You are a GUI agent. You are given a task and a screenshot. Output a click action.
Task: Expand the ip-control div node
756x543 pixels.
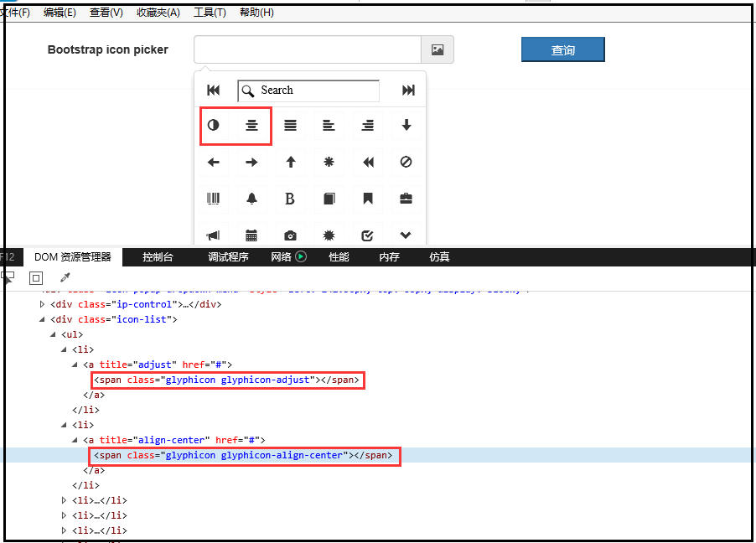coord(43,304)
